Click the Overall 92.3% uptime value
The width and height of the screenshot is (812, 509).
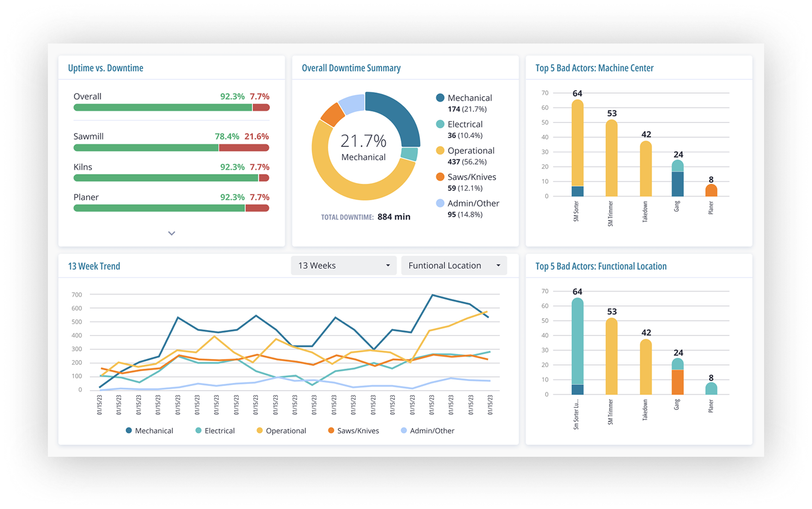point(232,96)
